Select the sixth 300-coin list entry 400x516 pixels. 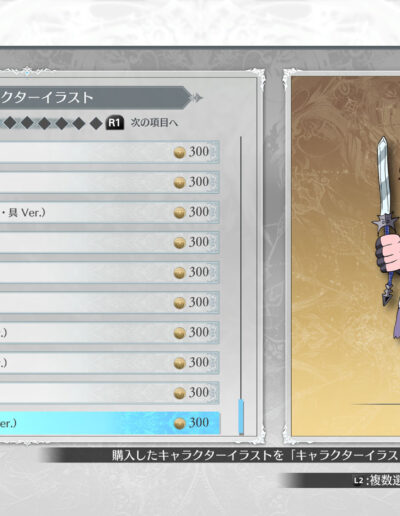(110, 303)
